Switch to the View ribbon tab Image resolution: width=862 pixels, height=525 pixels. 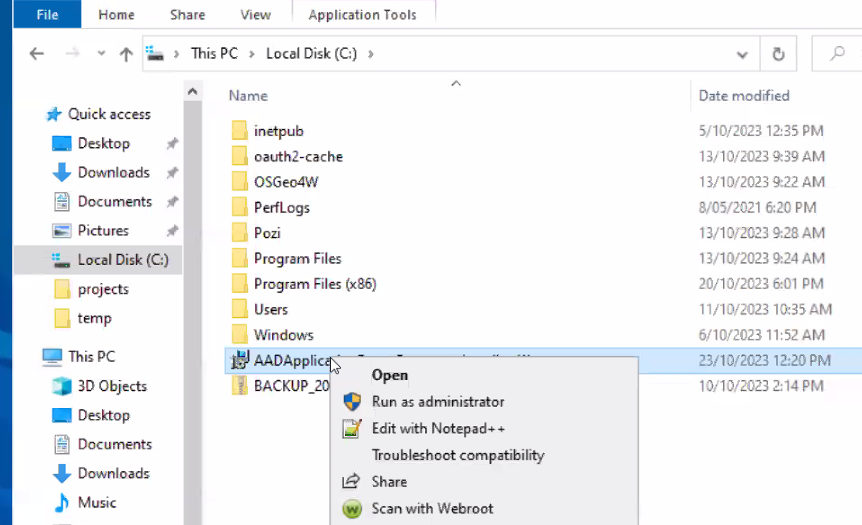coord(255,15)
